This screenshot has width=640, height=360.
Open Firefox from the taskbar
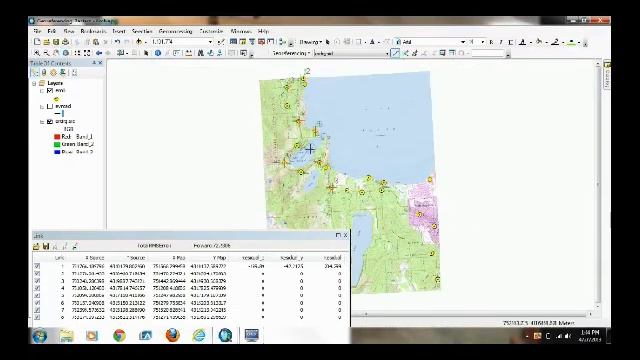coord(173,336)
